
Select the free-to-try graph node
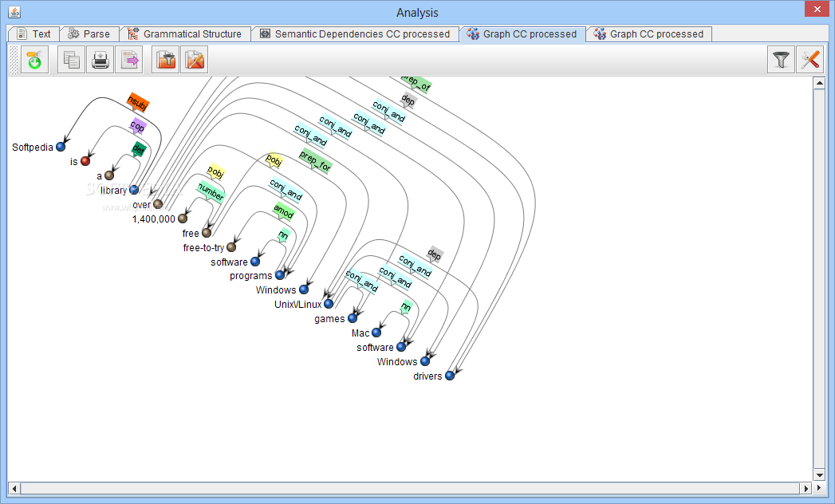point(231,247)
